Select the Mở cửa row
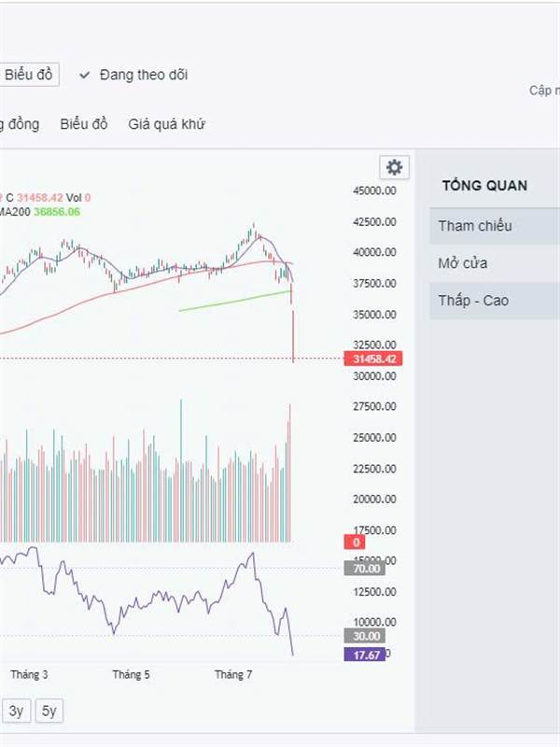 (x=463, y=263)
